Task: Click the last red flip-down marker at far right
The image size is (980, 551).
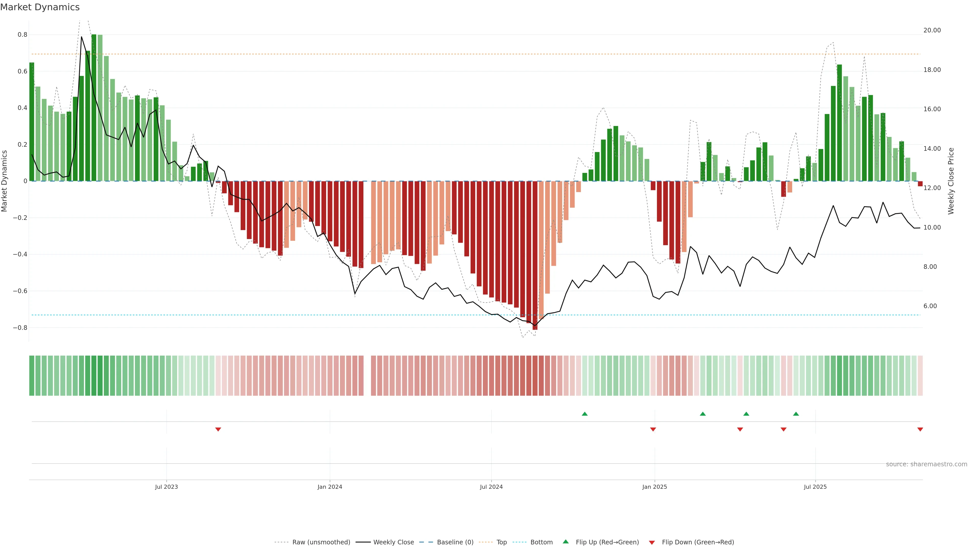Action: (920, 429)
